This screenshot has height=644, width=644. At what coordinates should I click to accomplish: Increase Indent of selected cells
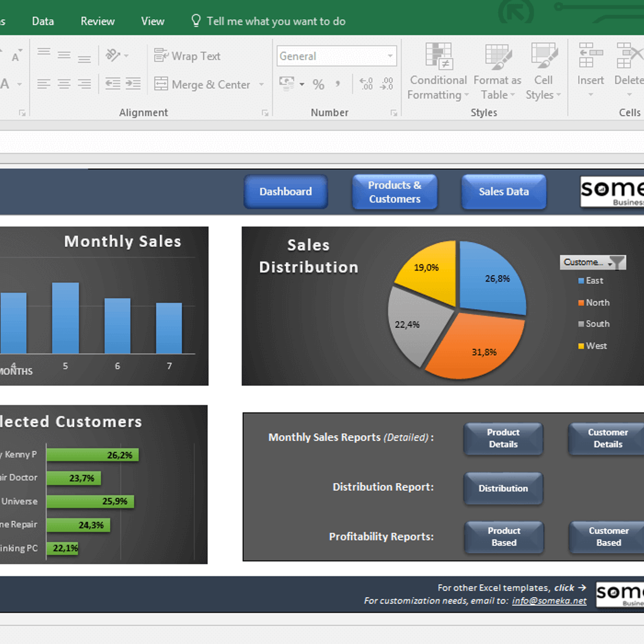point(133,84)
